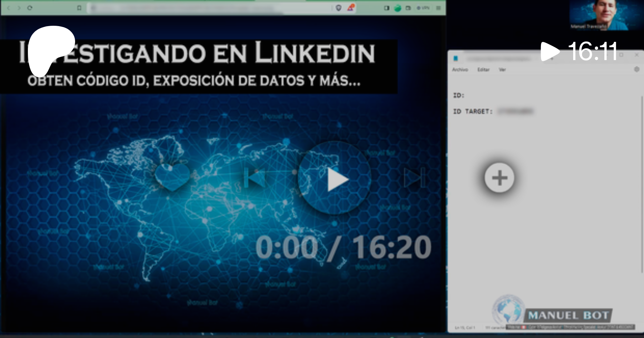Skip to next track button
644x338 pixels.
pos(414,177)
